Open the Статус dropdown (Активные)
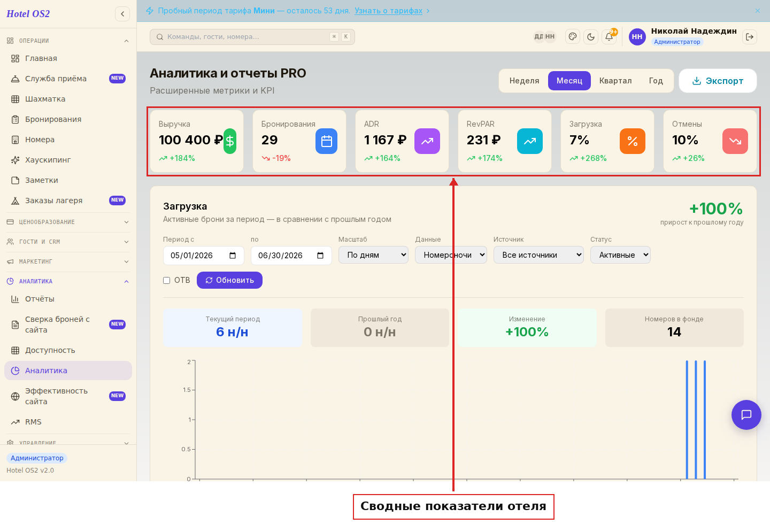 [x=620, y=255]
